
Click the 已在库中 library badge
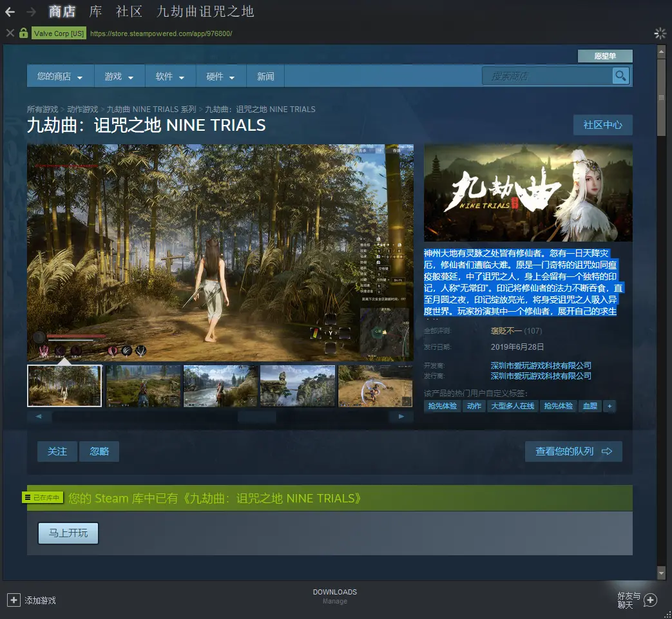(43, 497)
